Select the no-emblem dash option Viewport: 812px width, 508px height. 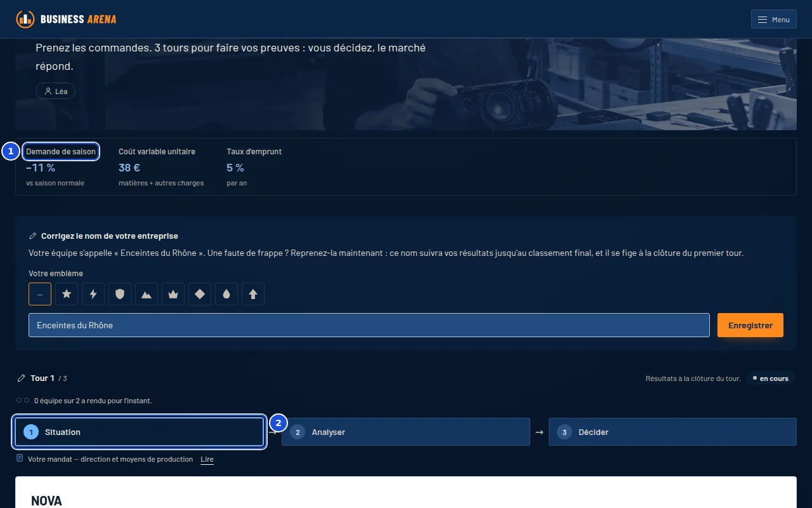[x=40, y=294]
